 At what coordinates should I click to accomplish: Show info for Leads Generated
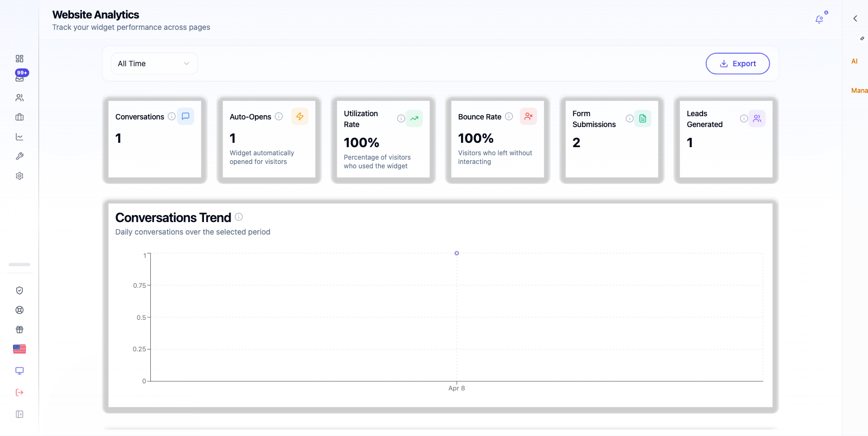point(744,118)
